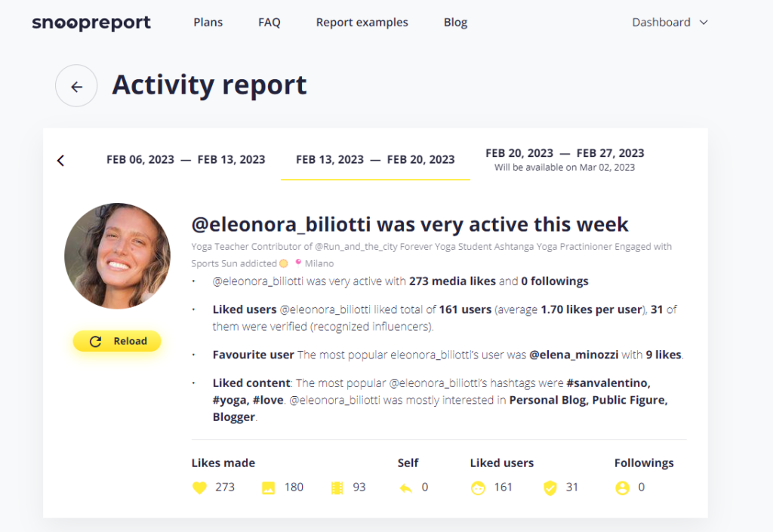Click the self likes reply arrow icon
Image resolution: width=773 pixels, height=532 pixels.
[x=405, y=487]
